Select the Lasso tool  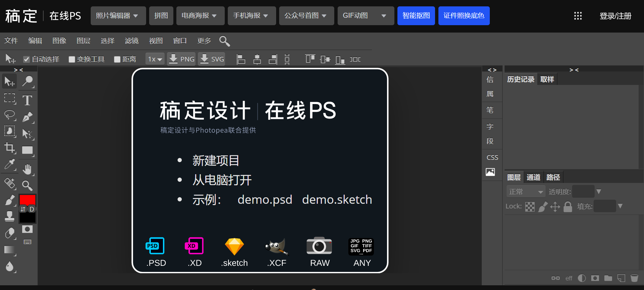[9, 115]
